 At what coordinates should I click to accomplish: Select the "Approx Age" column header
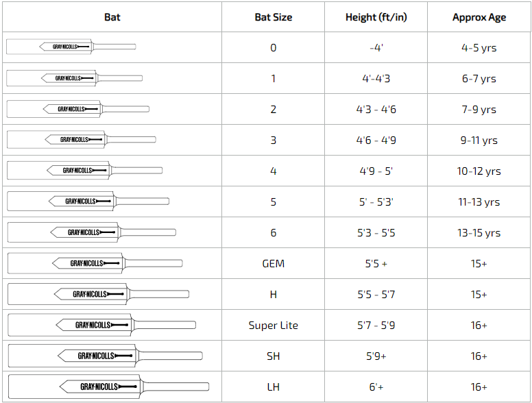click(x=479, y=17)
